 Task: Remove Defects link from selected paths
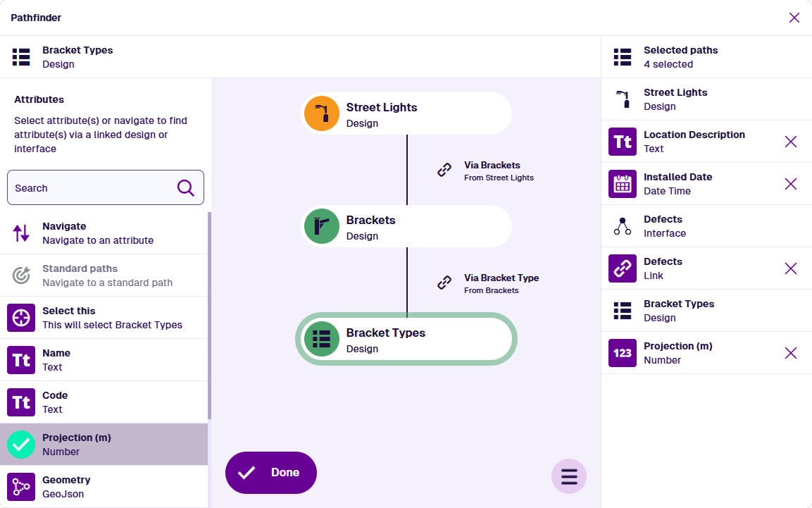click(x=791, y=268)
